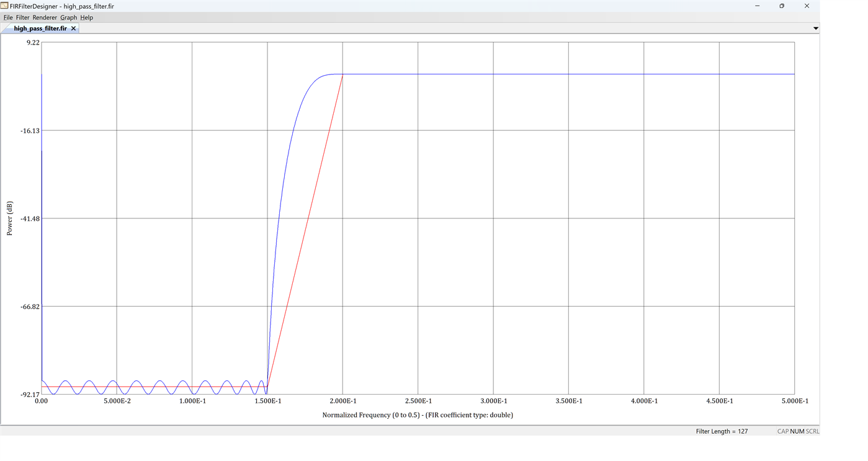Select the high_pass_filter.fir tab
The width and height of the screenshot is (868, 461).
40,29
